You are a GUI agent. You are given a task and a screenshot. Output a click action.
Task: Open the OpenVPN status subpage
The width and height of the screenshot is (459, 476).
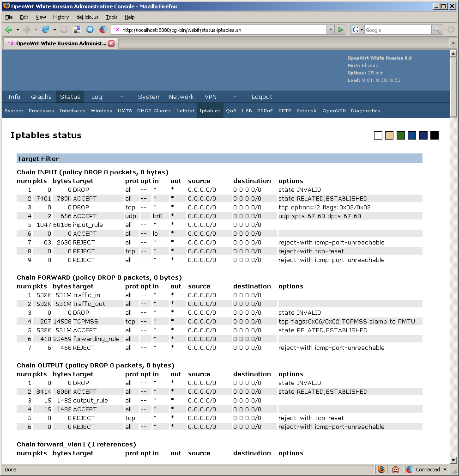pos(334,111)
